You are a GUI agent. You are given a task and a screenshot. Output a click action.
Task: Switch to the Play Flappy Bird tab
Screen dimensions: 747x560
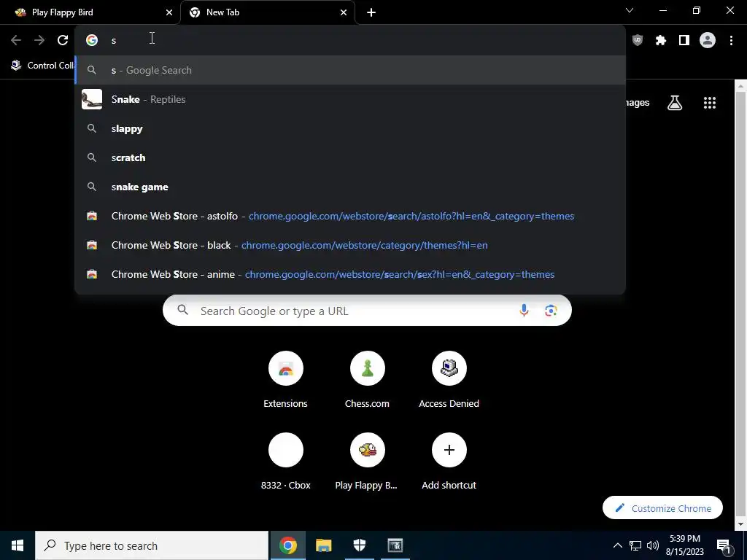click(x=90, y=12)
